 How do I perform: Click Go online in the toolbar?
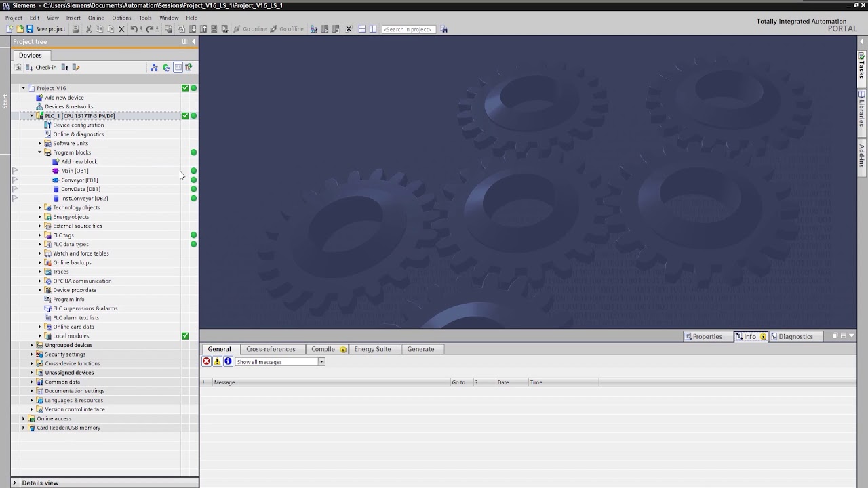[x=250, y=29]
